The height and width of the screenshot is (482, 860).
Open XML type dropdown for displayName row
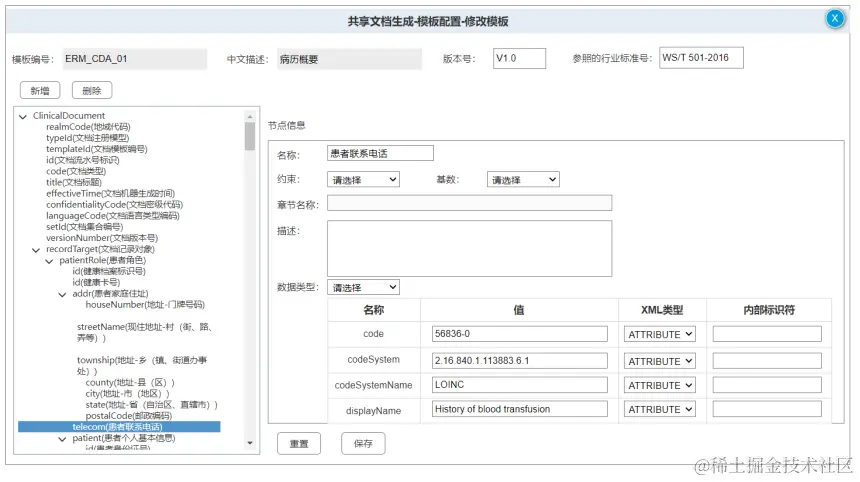(x=660, y=409)
